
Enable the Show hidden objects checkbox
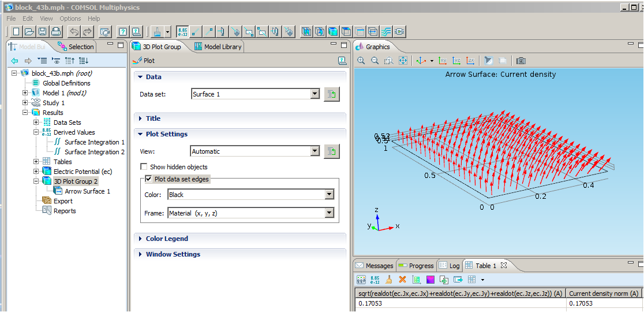[144, 167]
